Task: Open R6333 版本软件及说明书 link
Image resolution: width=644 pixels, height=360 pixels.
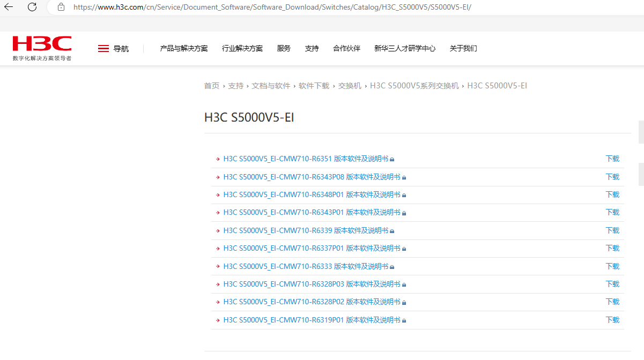Action: [306, 266]
